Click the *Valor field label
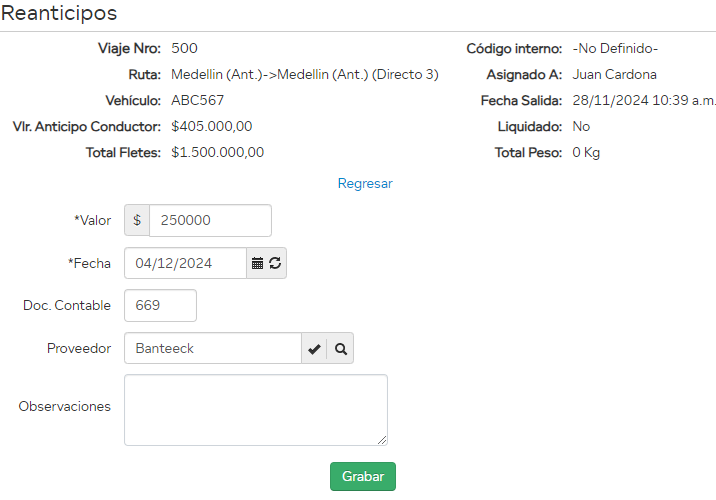This screenshot has width=716, height=500. pos(92,220)
